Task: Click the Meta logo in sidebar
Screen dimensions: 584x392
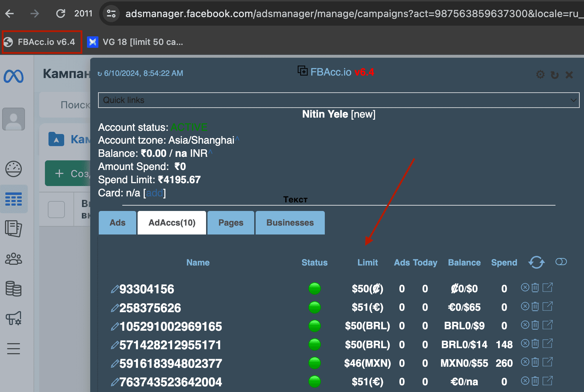Action: 14,76
